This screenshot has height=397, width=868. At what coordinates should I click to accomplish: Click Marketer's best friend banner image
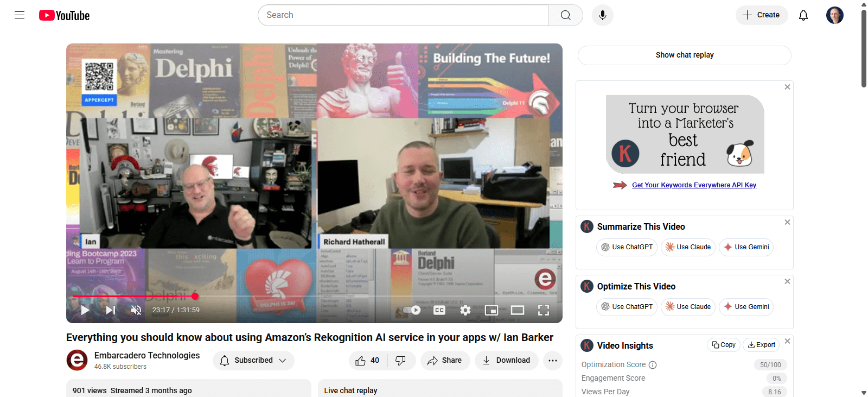[x=685, y=135]
